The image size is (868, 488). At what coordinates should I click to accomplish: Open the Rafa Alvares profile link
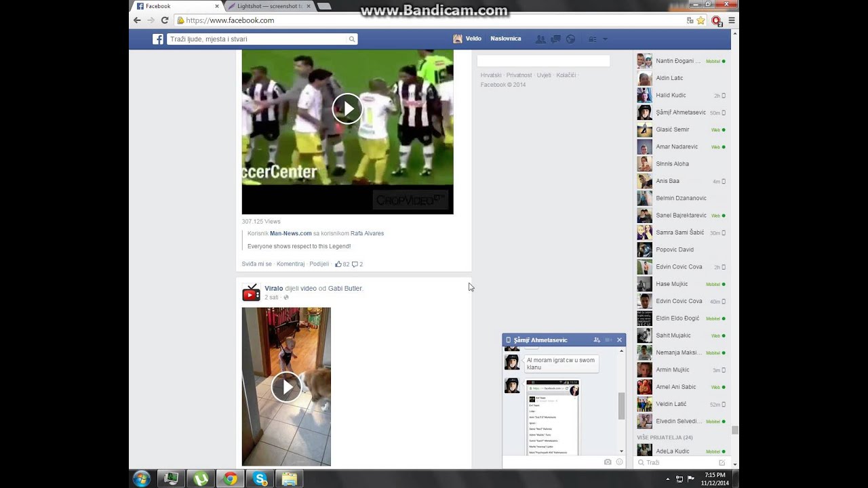367,233
